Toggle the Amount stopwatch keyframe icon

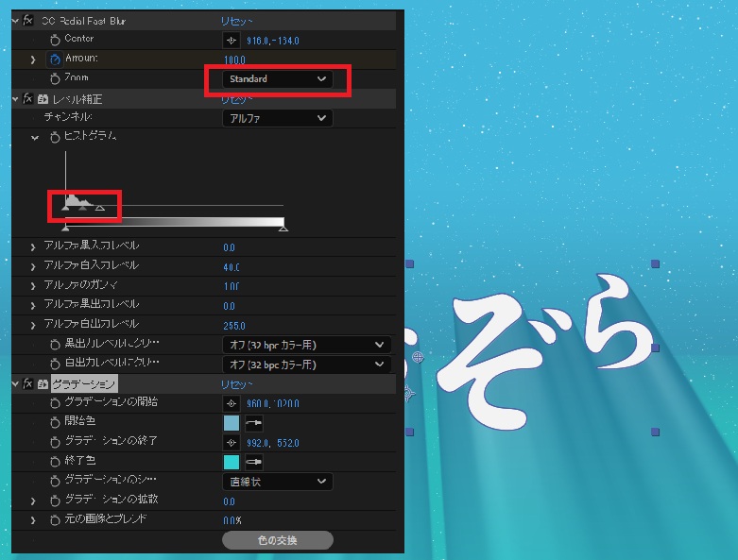click(x=54, y=59)
